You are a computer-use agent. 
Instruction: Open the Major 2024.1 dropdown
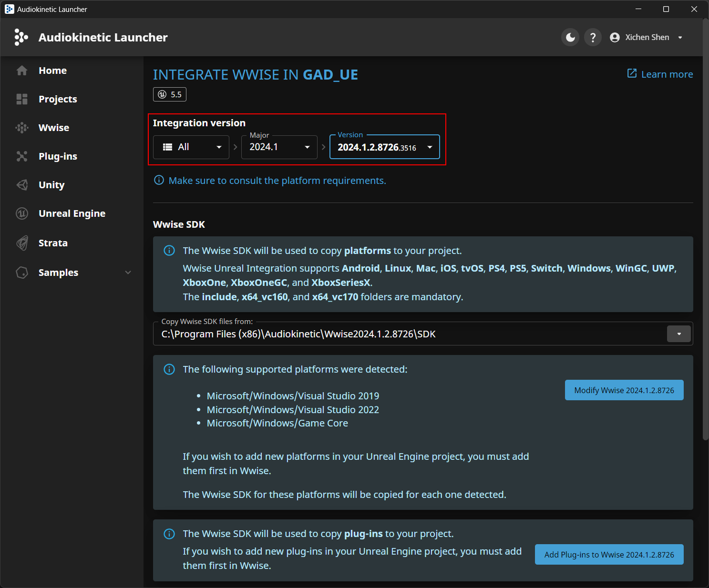click(x=279, y=147)
